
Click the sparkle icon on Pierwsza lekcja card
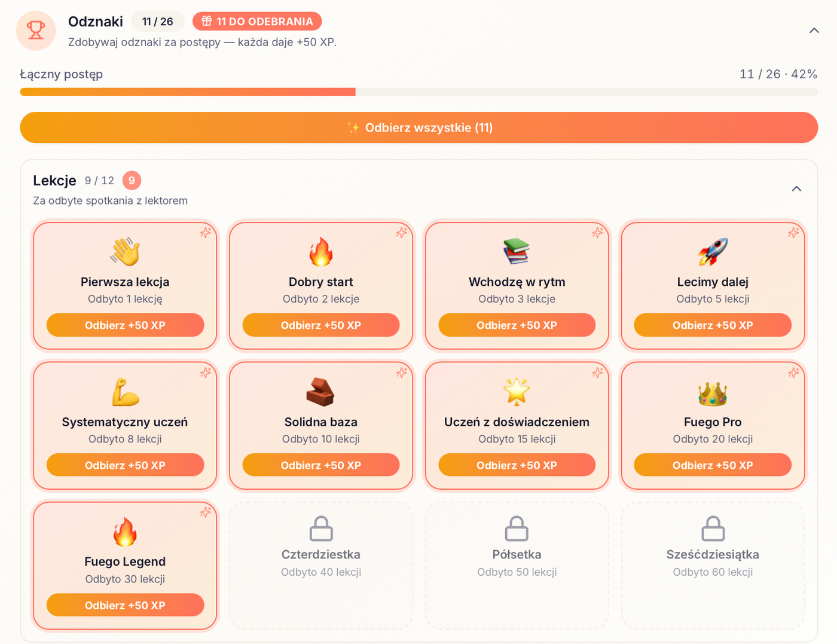[206, 233]
